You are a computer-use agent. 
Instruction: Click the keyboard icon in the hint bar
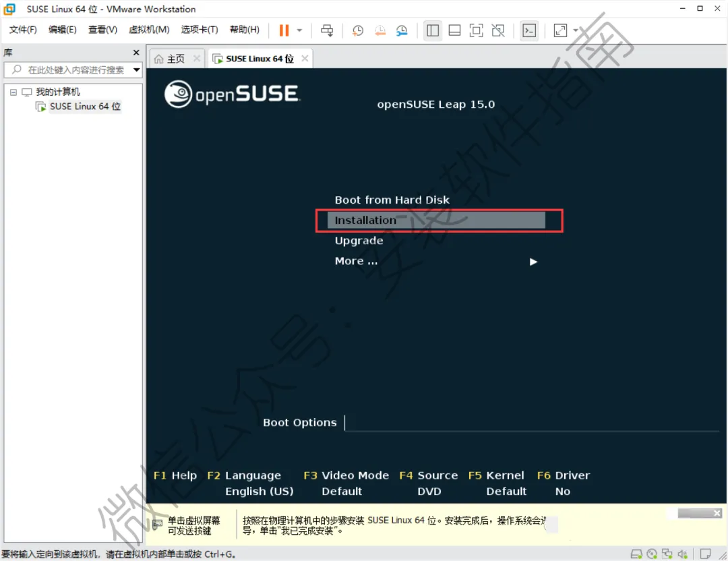point(157,525)
